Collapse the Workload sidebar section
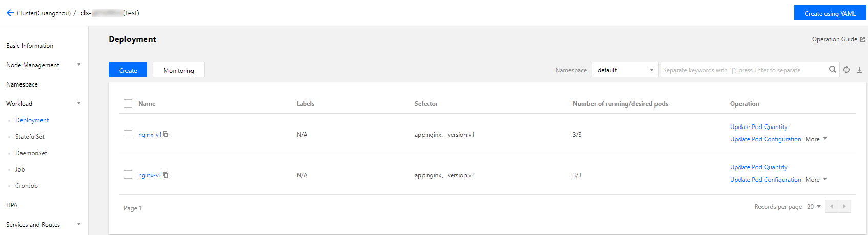 point(79,103)
